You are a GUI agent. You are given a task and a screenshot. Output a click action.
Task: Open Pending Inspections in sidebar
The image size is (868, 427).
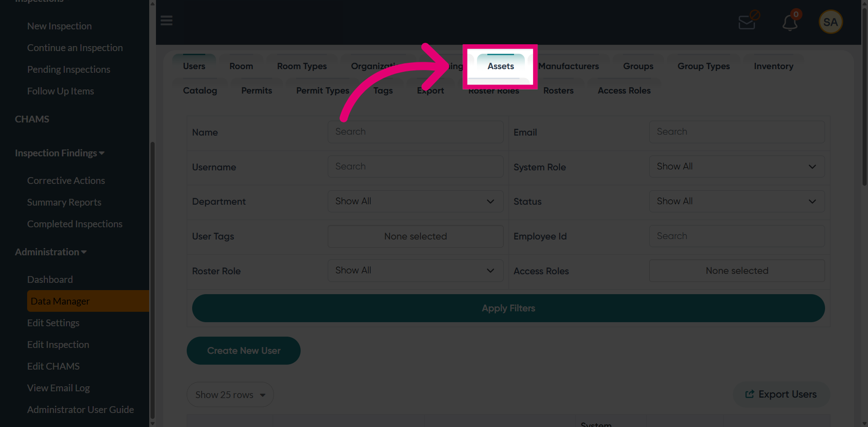(69, 70)
